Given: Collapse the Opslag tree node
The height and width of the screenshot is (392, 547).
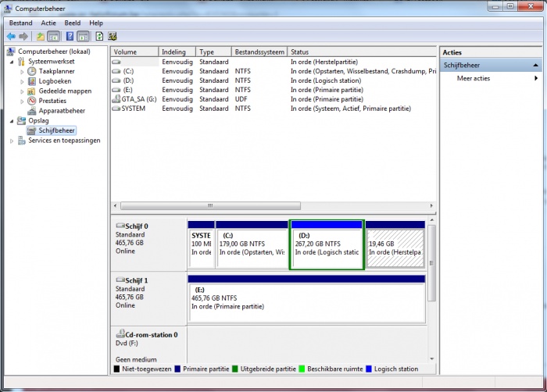Looking at the screenshot, I should [x=12, y=121].
